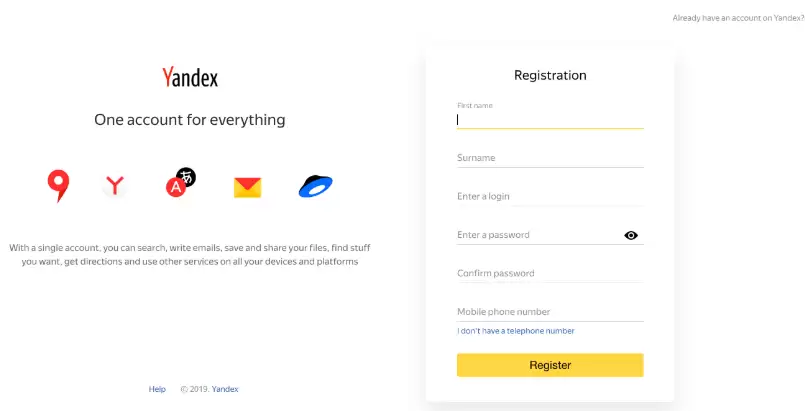
Task: Click into the Surname field
Action: 549,158
